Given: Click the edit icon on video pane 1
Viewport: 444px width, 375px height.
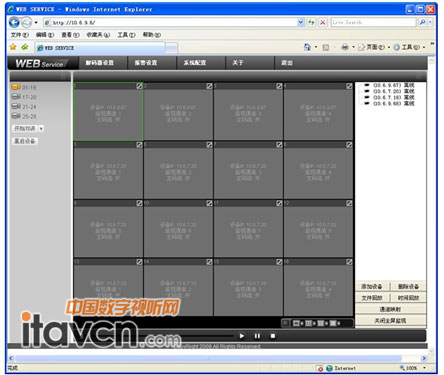Looking at the screenshot, I should [139, 86].
